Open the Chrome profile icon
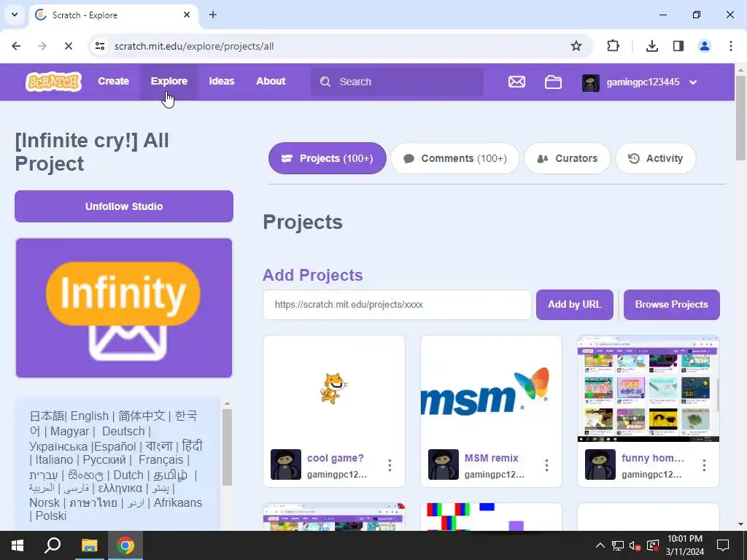Image resolution: width=747 pixels, height=560 pixels. tap(704, 46)
